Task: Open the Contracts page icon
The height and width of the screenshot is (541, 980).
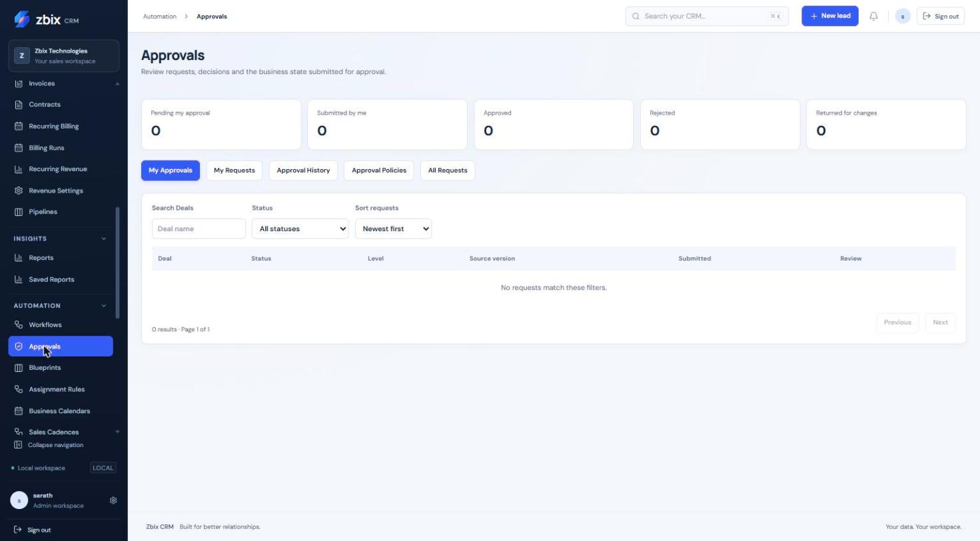Action: [19, 105]
